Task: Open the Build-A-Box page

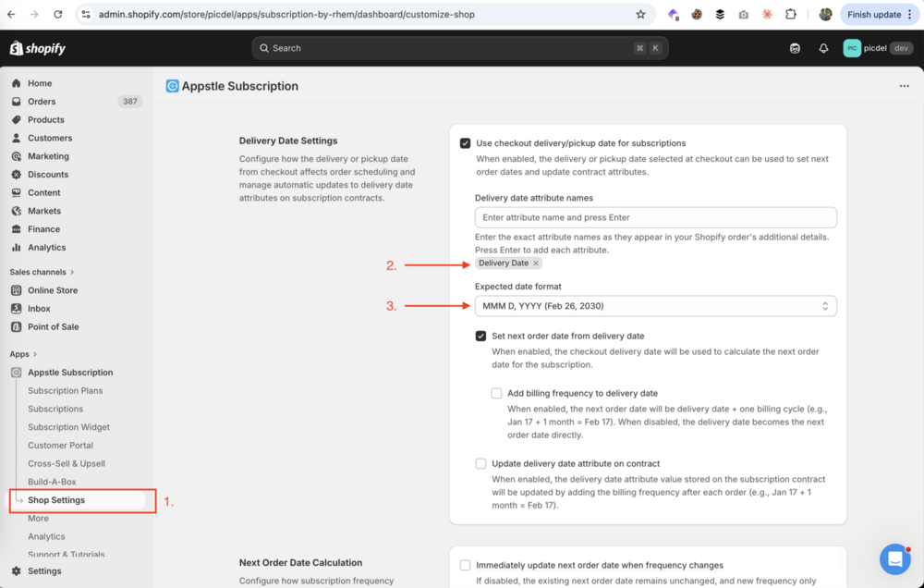Action: pyautogui.click(x=52, y=482)
